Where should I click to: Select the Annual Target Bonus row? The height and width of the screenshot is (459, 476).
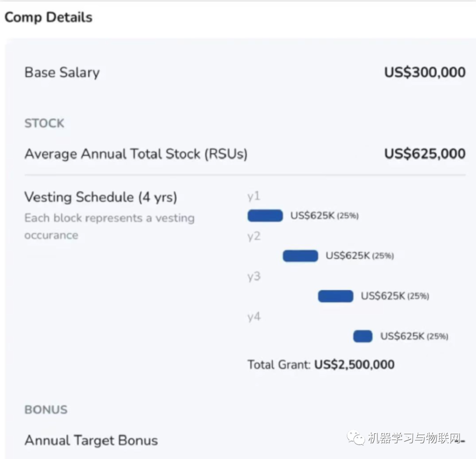pos(91,440)
